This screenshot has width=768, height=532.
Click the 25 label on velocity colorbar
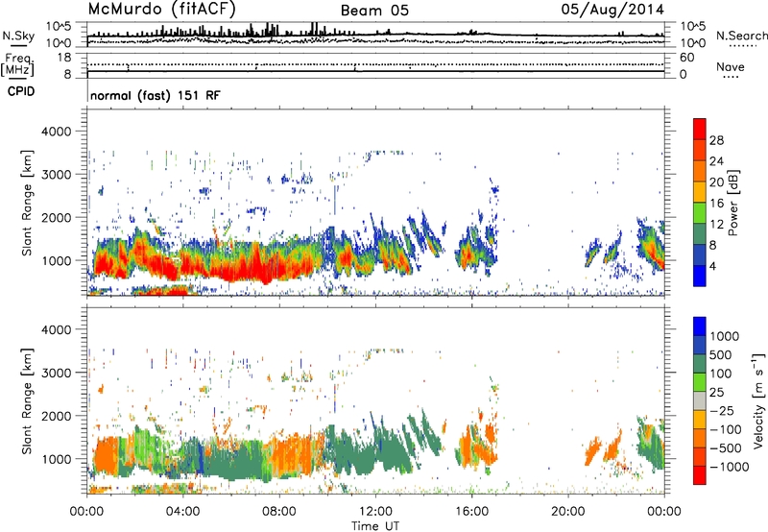(716, 392)
